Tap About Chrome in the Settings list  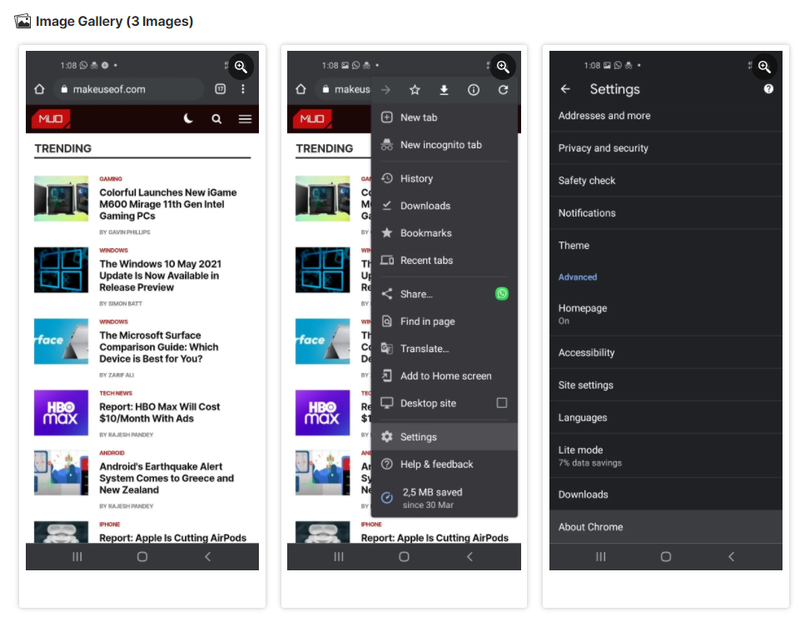(591, 527)
